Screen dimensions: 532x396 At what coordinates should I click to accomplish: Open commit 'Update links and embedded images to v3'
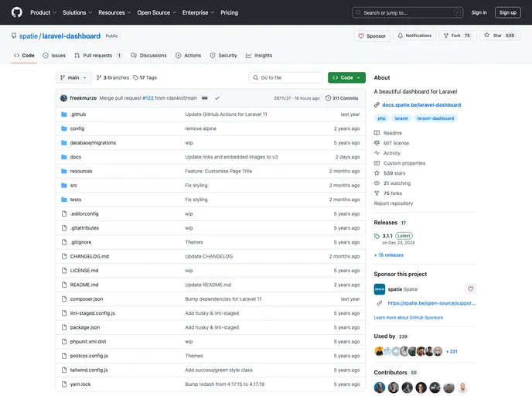tap(231, 157)
